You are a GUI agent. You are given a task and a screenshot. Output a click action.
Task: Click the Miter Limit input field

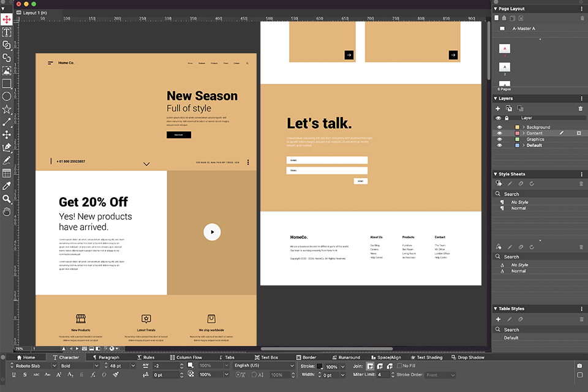click(383, 375)
